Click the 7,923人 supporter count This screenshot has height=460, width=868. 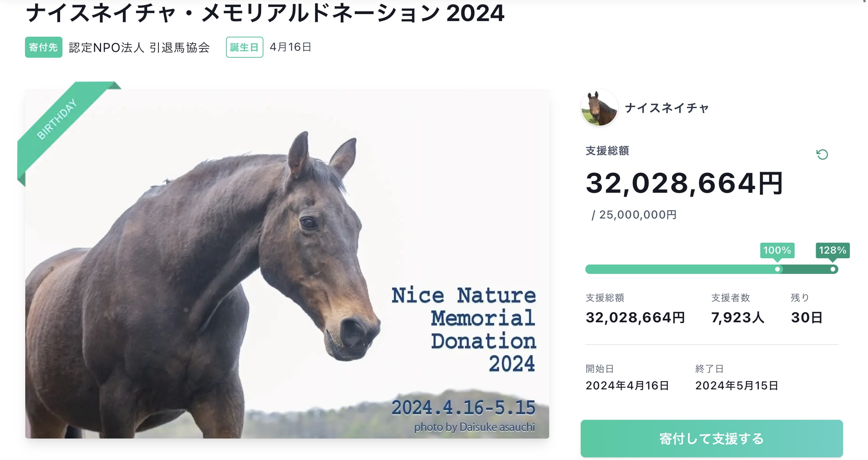737,318
